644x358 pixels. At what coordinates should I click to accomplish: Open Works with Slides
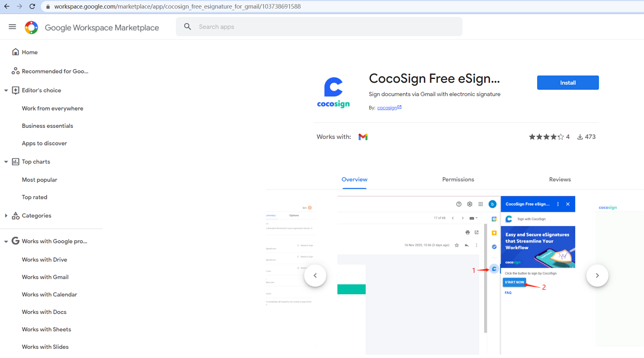coord(45,347)
